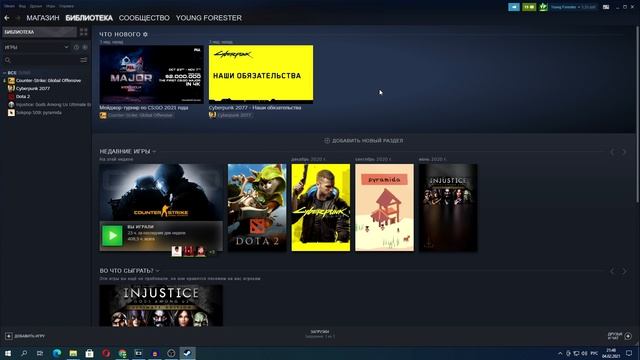Click the recent-activity clock icon in sidebar

(x=76, y=47)
